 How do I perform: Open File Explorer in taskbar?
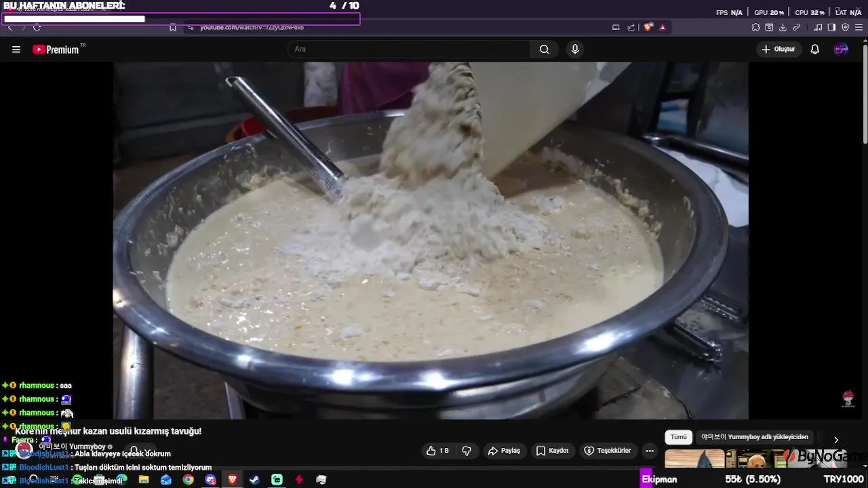click(x=144, y=480)
